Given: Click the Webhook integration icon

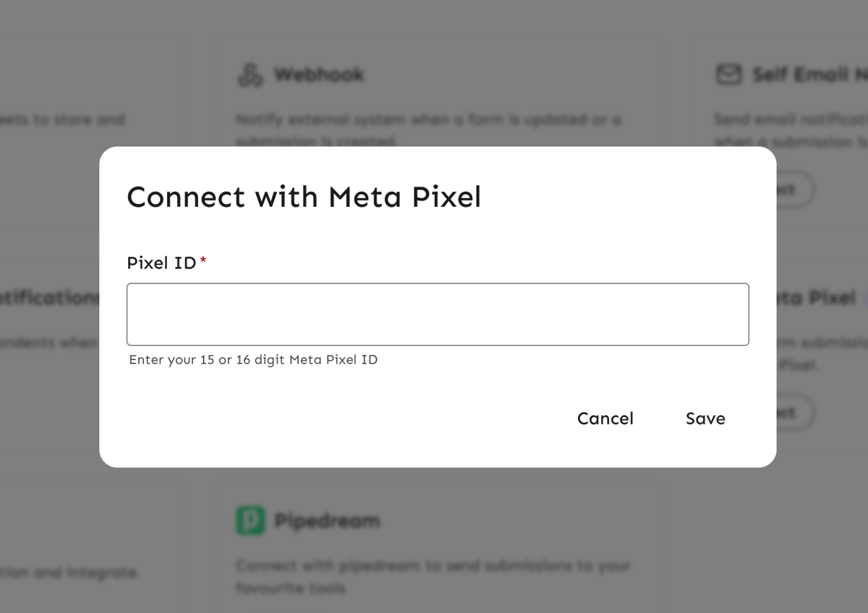Looking at the screenshot, I should [250, 74].
